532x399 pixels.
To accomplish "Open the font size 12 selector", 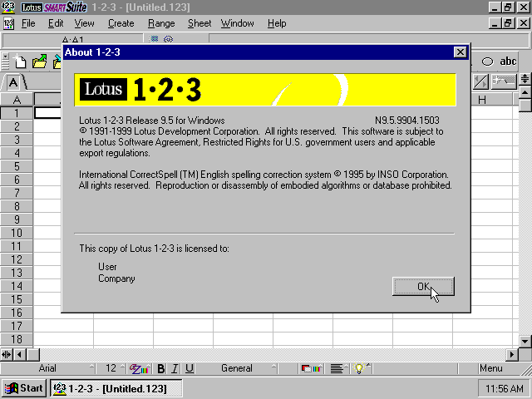I will (x=111, y=368).
